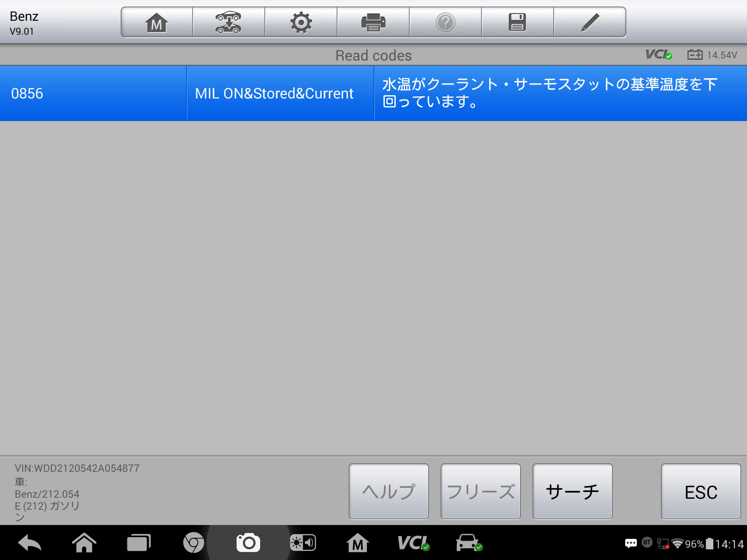Tap the Read codes heading
Image resolution: width=747 pixels, height=560 pixels.
coord(373,55)
